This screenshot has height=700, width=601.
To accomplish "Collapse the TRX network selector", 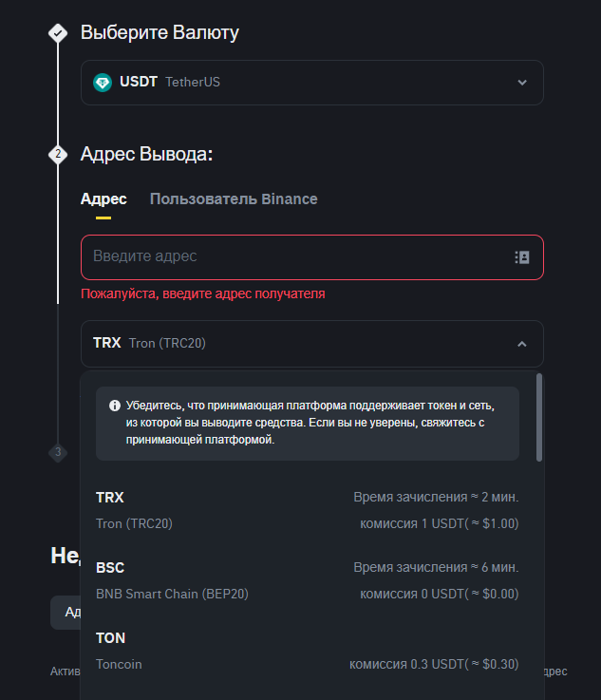I will pyautogui.click(x=311, y=343).
